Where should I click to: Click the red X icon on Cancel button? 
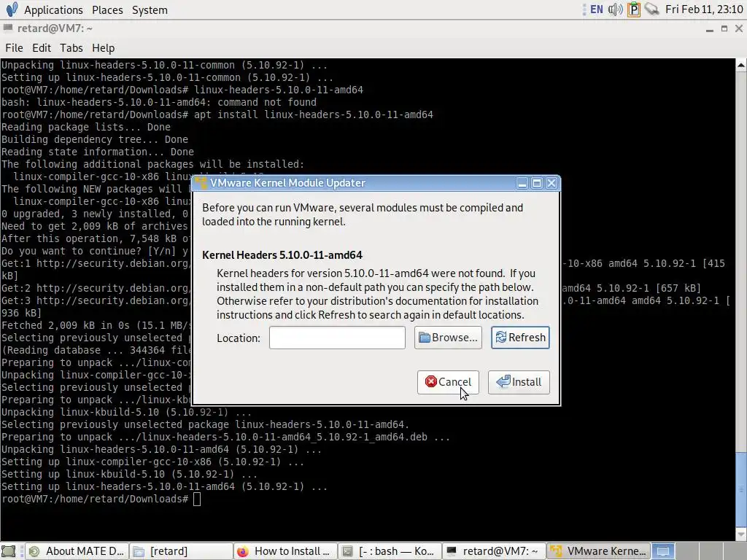[x=430, y=381]
